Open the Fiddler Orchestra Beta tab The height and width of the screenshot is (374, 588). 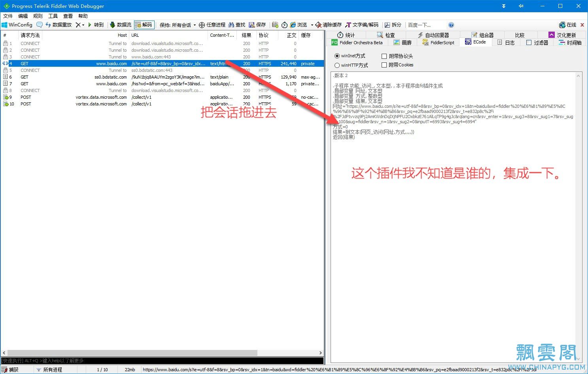click(x=357, y=43)
